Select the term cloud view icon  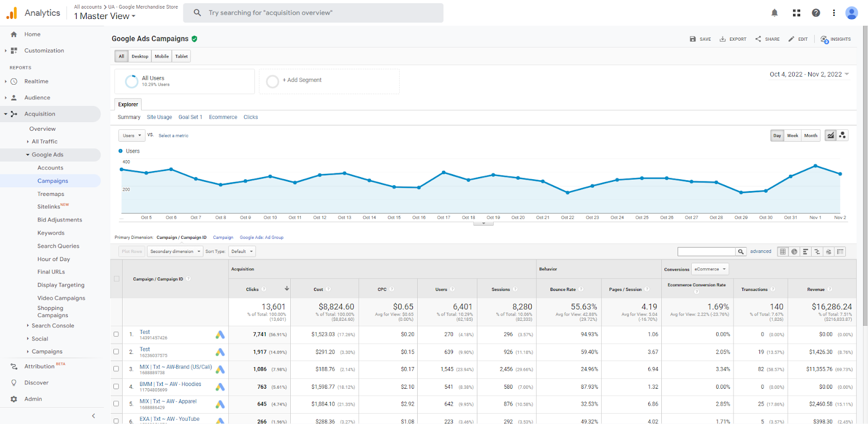[828, 251]
